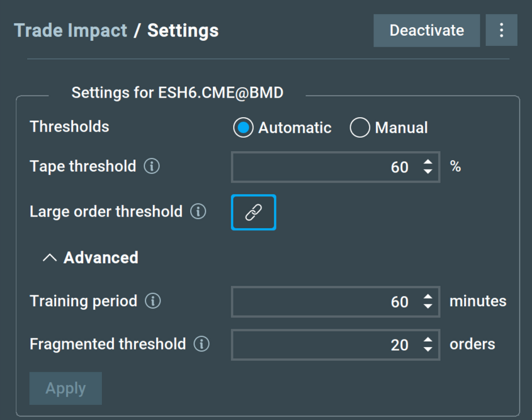Collapse the Advanced section chevron
Screen dimensions: 532x420
pos(50,258)
